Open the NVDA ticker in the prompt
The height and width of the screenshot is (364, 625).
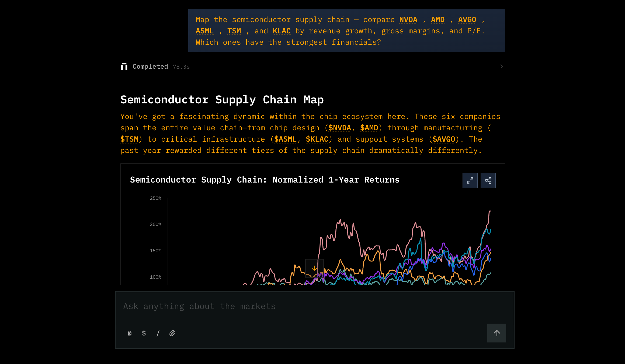coord(408,19)
